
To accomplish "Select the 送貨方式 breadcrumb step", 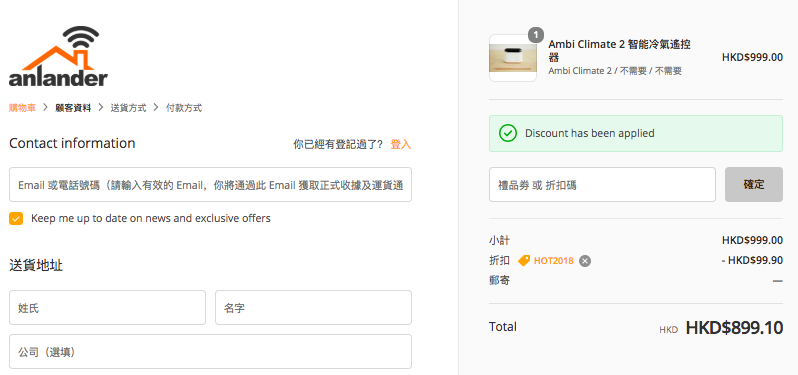I will (x=128, y=108).
